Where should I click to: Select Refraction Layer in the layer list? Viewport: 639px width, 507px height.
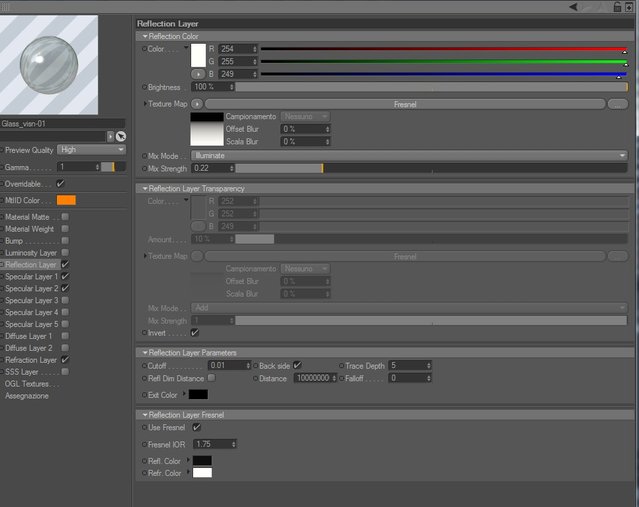[x=31, y=360]
